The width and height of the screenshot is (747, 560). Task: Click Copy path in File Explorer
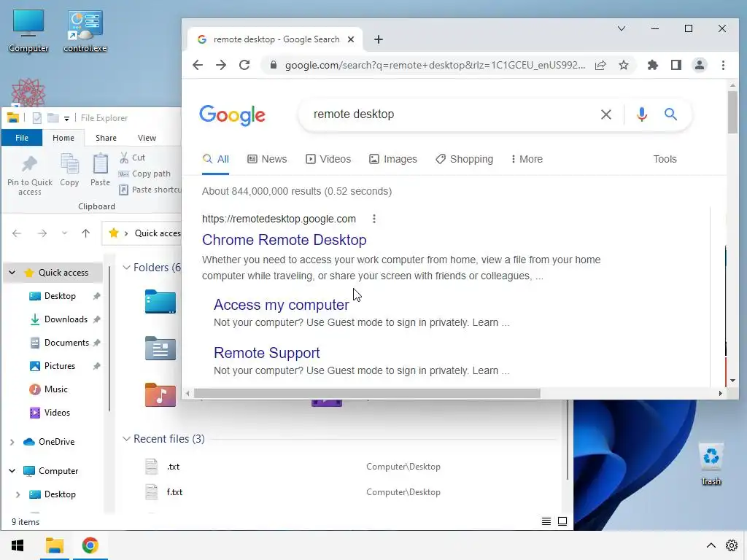(145, 174)
